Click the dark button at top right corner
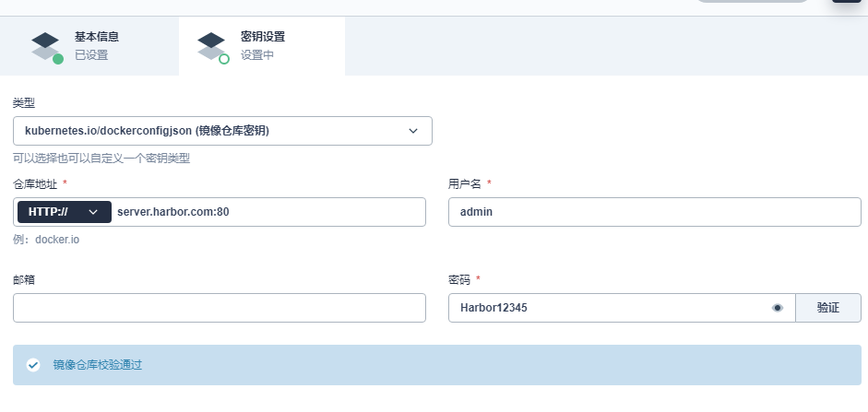868x412 pixels. (847, 2)
